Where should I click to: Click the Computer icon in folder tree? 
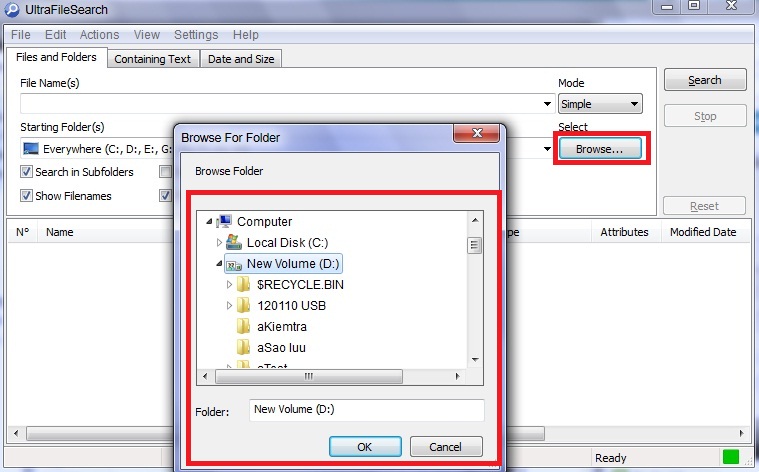point(225,222)
